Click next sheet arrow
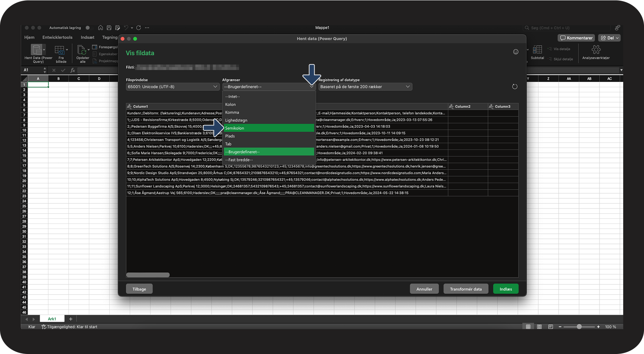This screenshot has height=354, width=644. click(x=34, y=319)
